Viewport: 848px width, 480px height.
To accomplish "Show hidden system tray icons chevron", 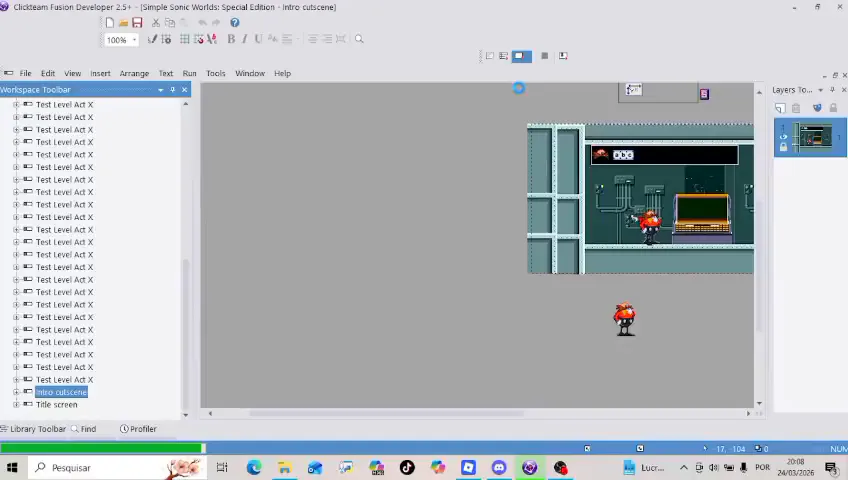I will tap(684, 468).
